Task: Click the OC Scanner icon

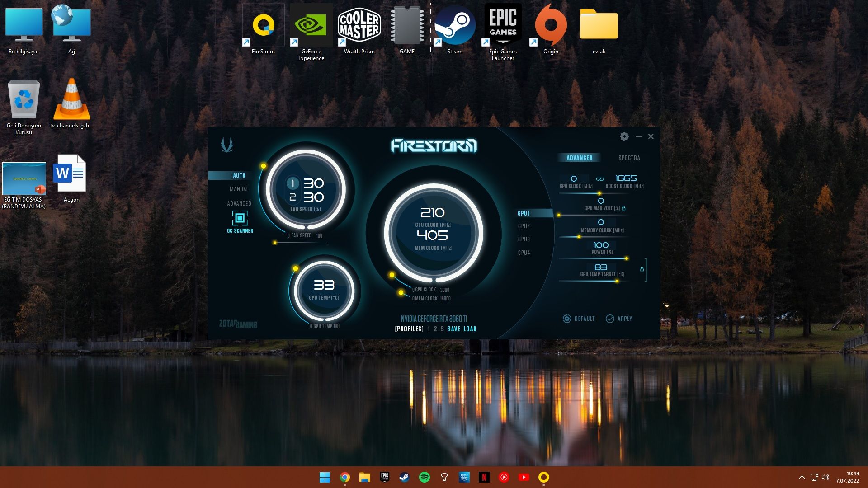Action: coord(240,218)
